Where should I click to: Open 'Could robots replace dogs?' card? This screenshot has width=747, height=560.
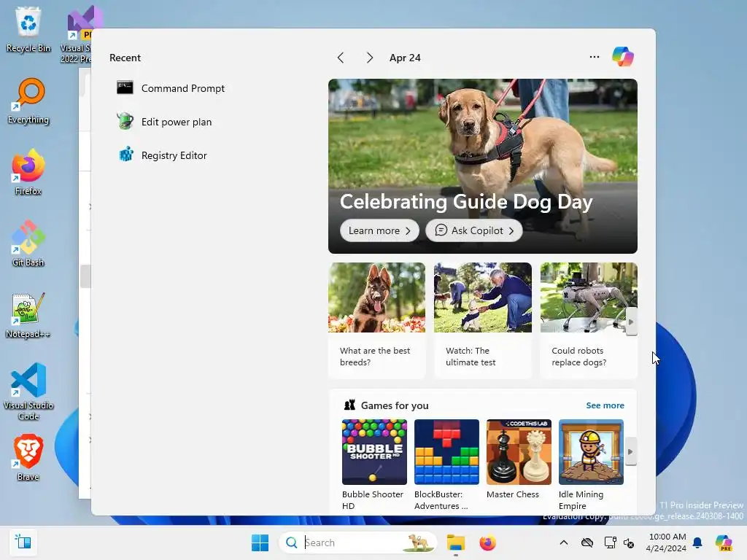(x=589, y=321)
